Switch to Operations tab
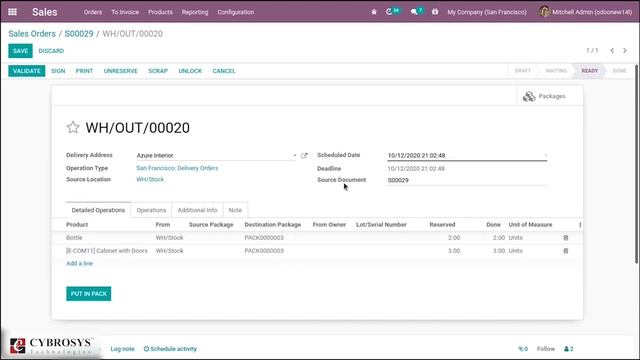The image size is (640, 360). click(151, 210)
